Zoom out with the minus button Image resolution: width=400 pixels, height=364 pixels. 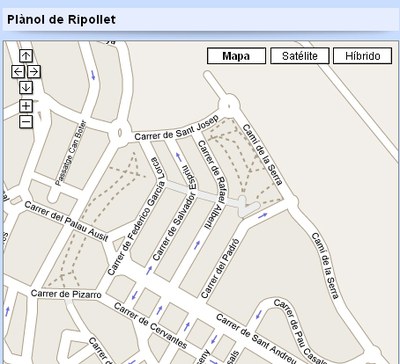coord(26,122)
